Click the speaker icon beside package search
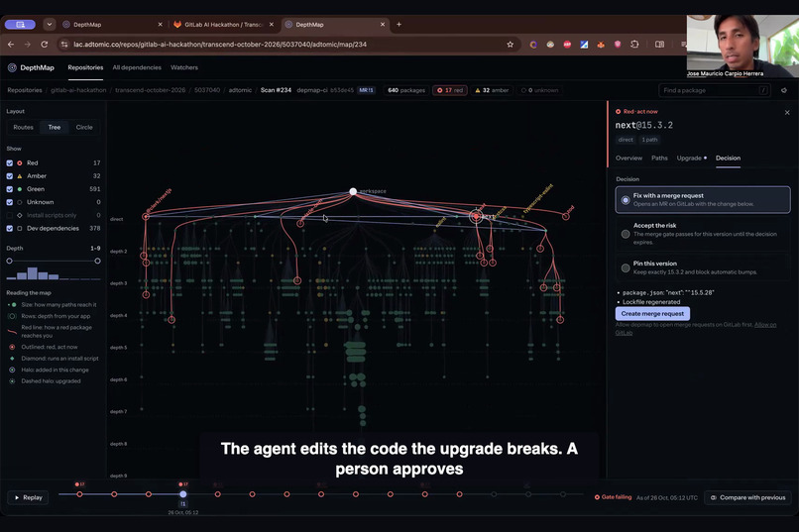799x532 pixels. [x=784, y=90]
